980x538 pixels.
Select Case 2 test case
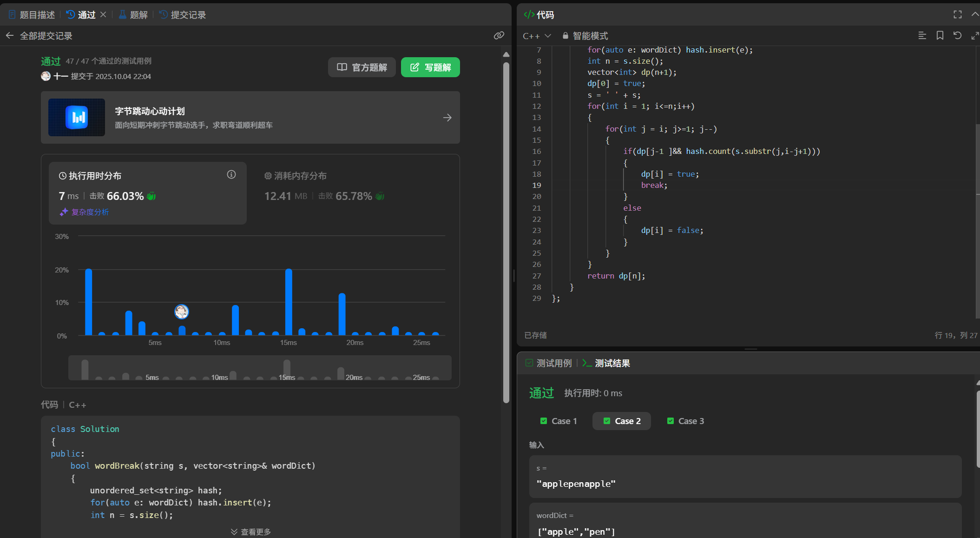coord(622,421)
